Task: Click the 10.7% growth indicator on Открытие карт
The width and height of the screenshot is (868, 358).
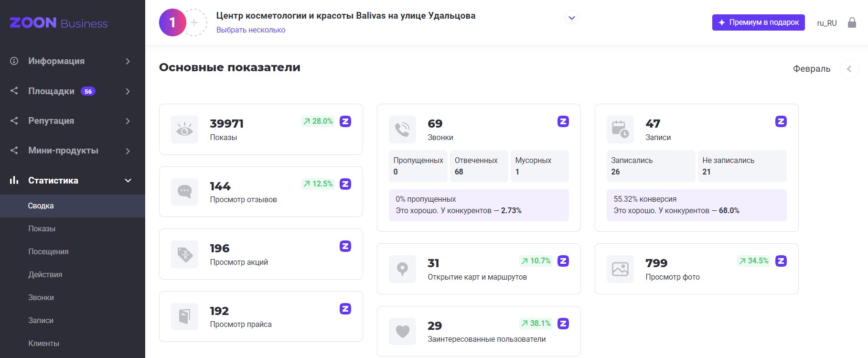Action: [x=536, y=261]
